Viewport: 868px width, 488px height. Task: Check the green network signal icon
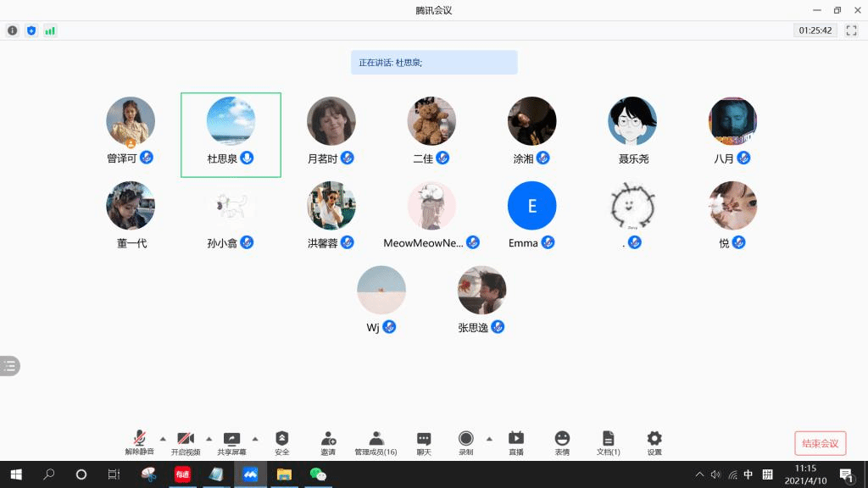pyautogui.click(x=50, y=30)
